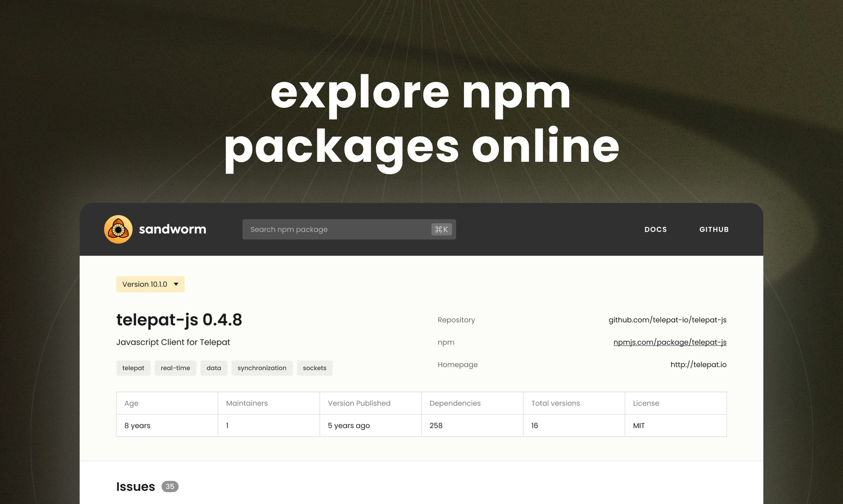Screen dimensions: 843x504
Task: Open the http://telepat.io homepage link
Action: click(x=699, y=365)
